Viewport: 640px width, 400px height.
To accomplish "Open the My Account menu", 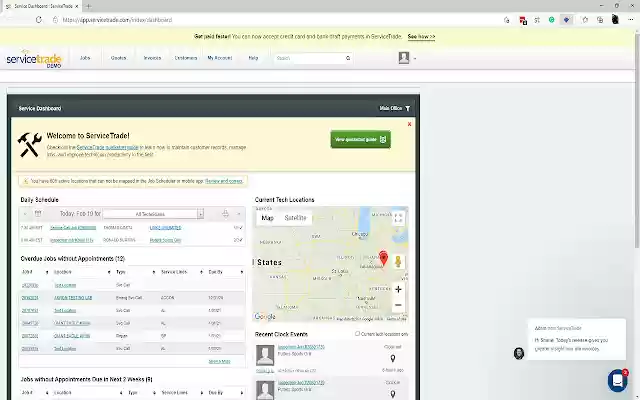I will [x=220, y=58].
